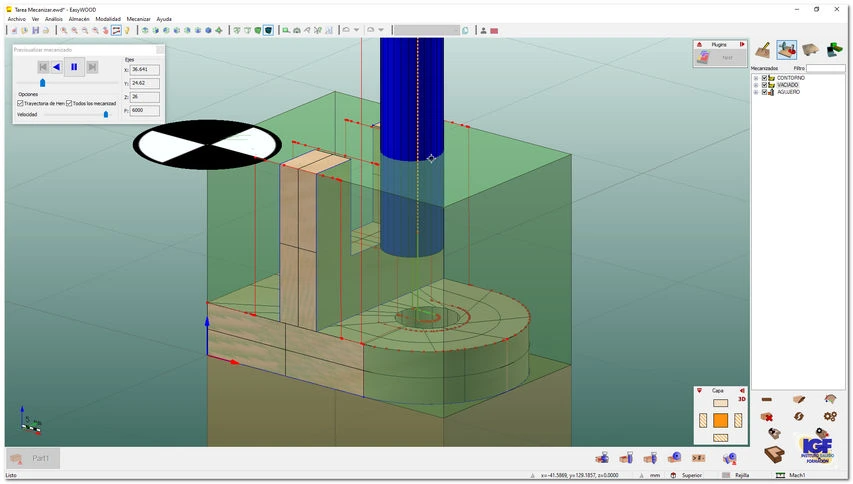This screenshot has width=853, height=484.
Task: Click the brown flat bar icon
Action: tap(767, 400)
